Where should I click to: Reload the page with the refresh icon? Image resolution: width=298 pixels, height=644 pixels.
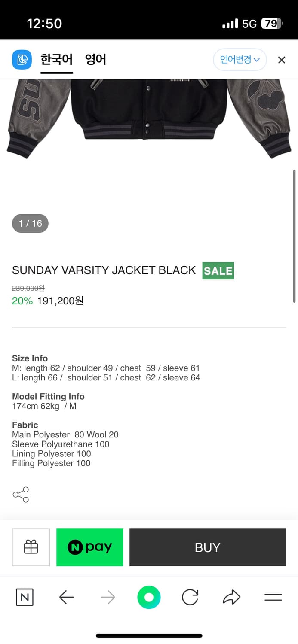[190, 597]
